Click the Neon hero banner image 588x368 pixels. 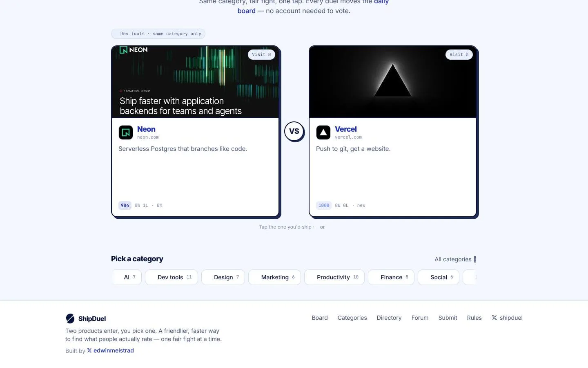195,82
